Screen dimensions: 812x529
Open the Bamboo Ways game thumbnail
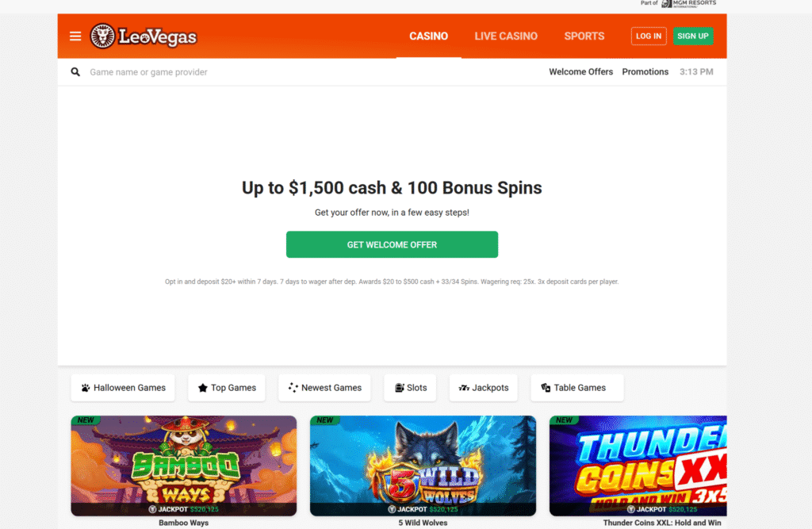(x=184, y=466)
